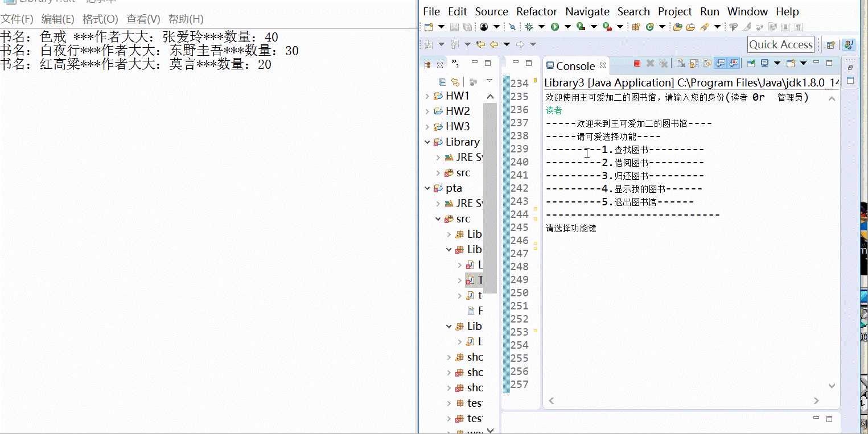Select the Console tab
868x434 pixels.
[x=575, y=66]
